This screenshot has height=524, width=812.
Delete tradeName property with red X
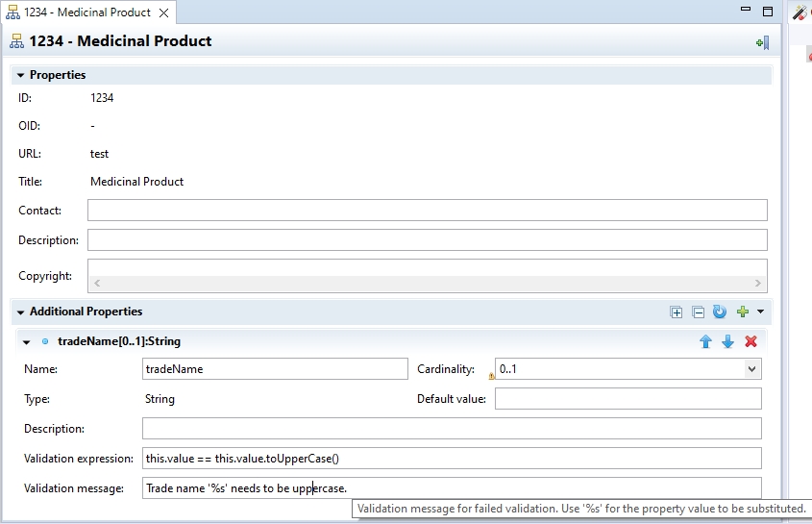[750, 341]
